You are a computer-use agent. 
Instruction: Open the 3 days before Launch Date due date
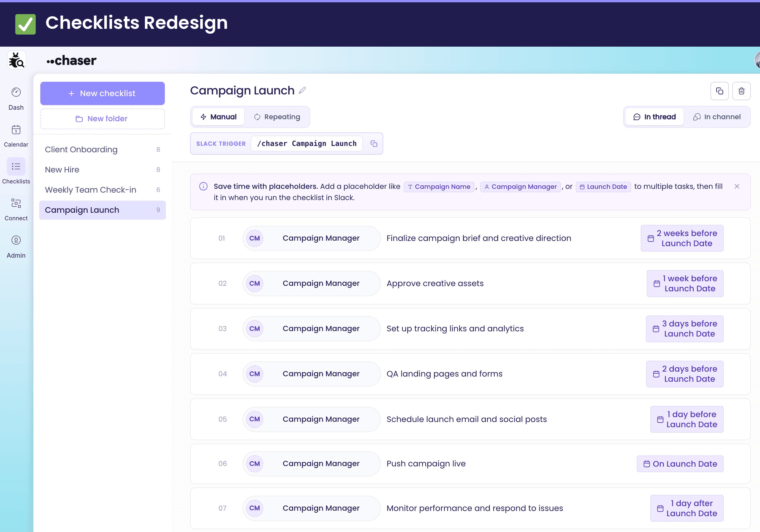[685, 329]
